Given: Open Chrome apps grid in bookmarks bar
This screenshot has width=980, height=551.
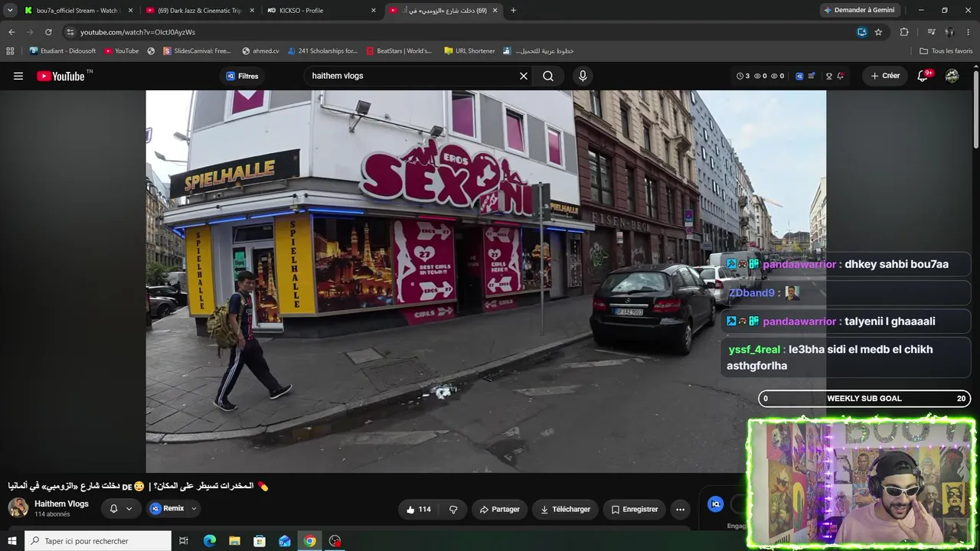Looking at the screenshot, I should [10, 51].
